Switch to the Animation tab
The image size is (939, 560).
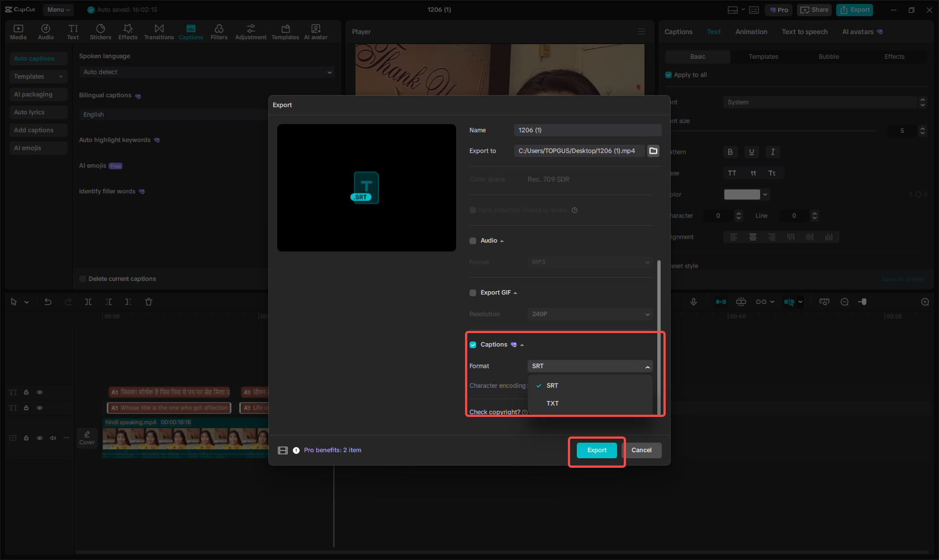click(751, 32)
